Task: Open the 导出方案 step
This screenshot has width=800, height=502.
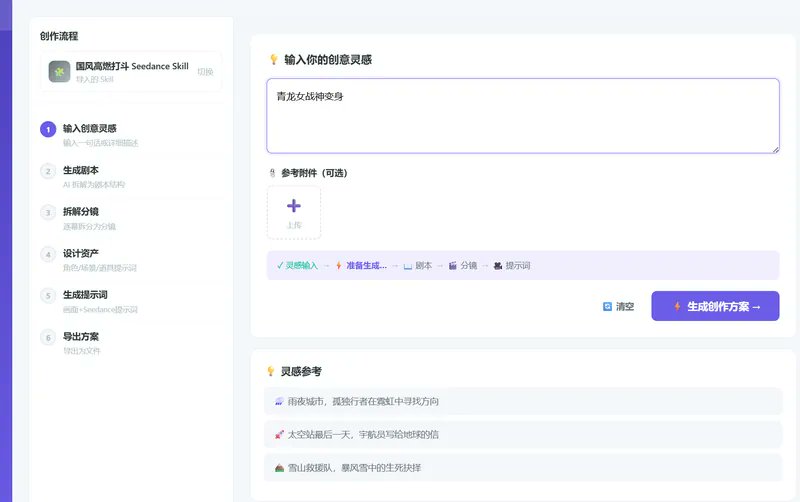Action: (81, 337)
